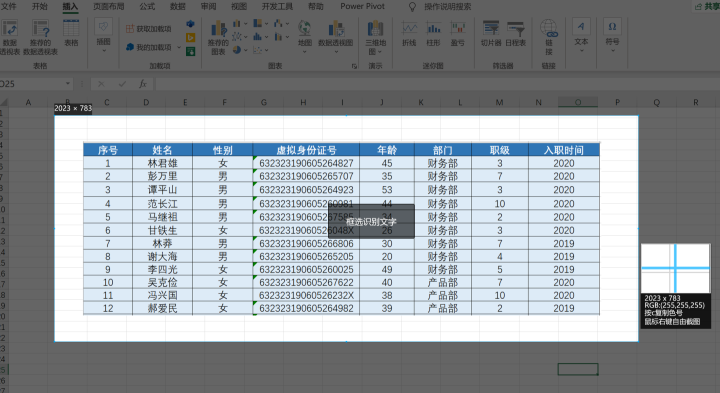The height and width of the screenshot is (393, 720).
Task: Open My Add-ins (我的加载项)
Action: [x=148, y=47]
